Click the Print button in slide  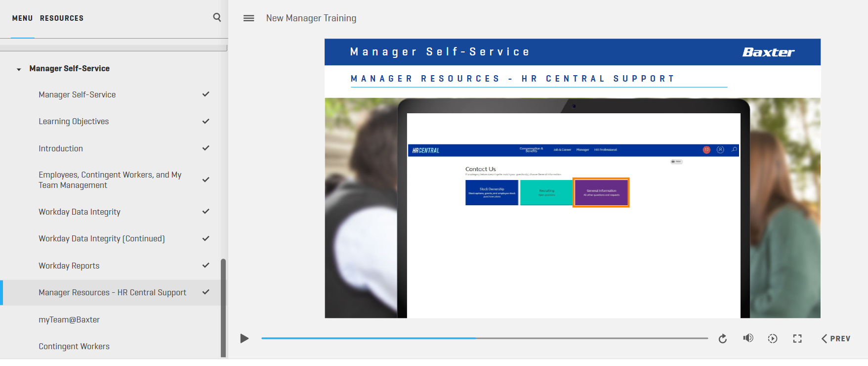click(x=676, y=162)
